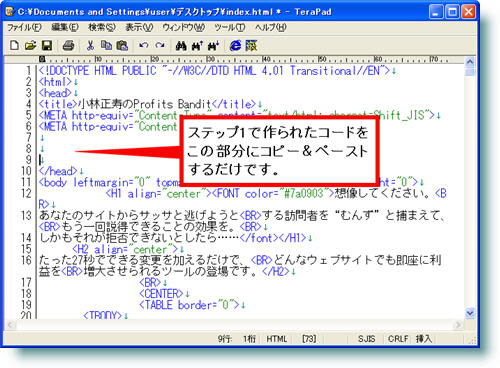Click the SJIS encoding indicator

pyautogui.click(x=366, y=339)
